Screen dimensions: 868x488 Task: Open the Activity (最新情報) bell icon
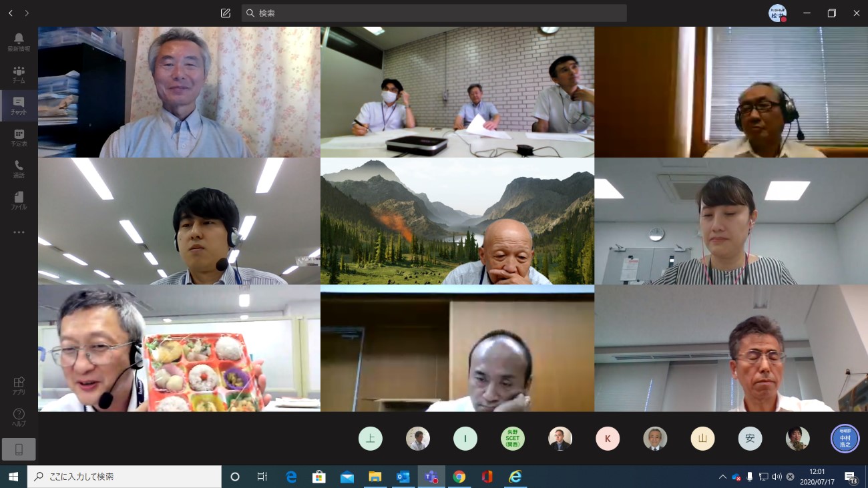pyautogui.click(x=19, y=41)
